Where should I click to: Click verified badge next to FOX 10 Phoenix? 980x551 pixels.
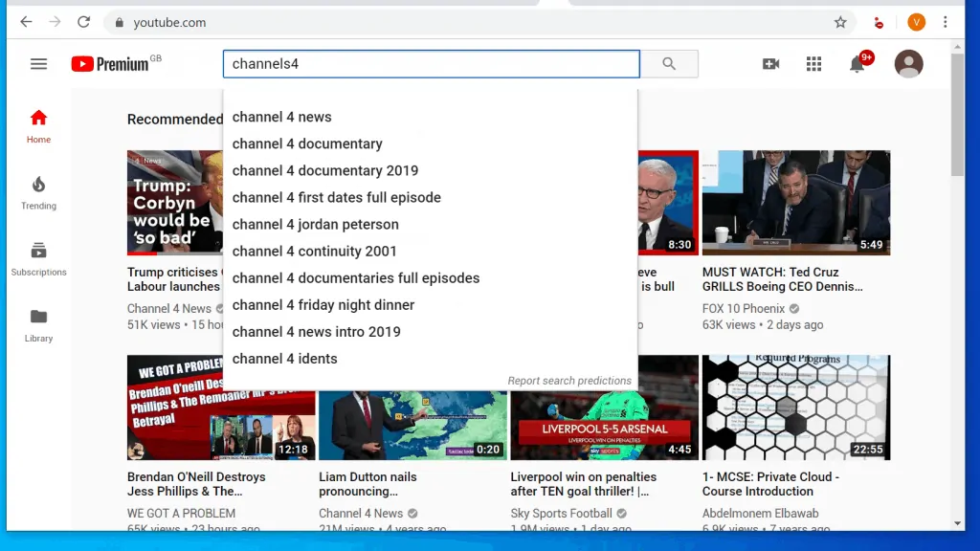(x=793, y=309)
